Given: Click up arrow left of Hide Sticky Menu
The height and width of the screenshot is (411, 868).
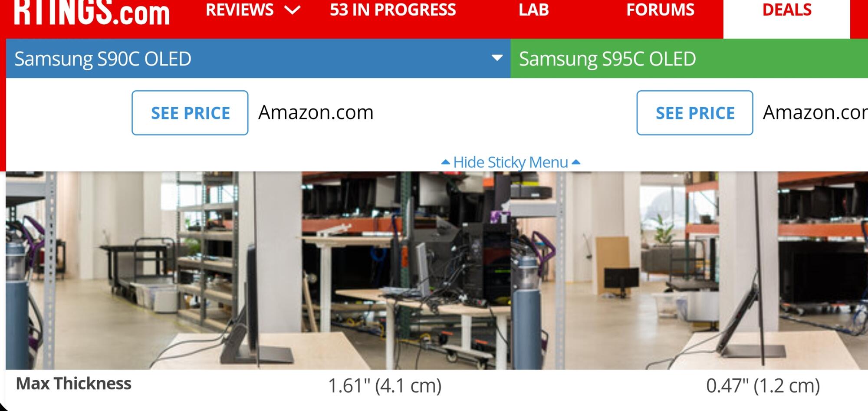Looking at the screenshot, I should click(x=445, y=162).
